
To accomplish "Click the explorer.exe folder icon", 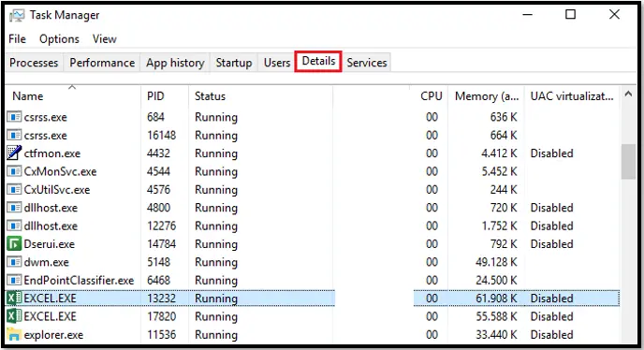I will pyautogui.click(x=14, y=334).
